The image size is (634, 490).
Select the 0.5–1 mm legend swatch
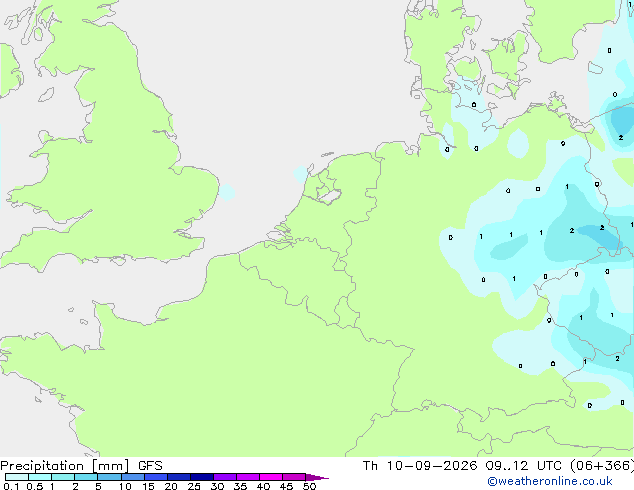click(40, 477)
